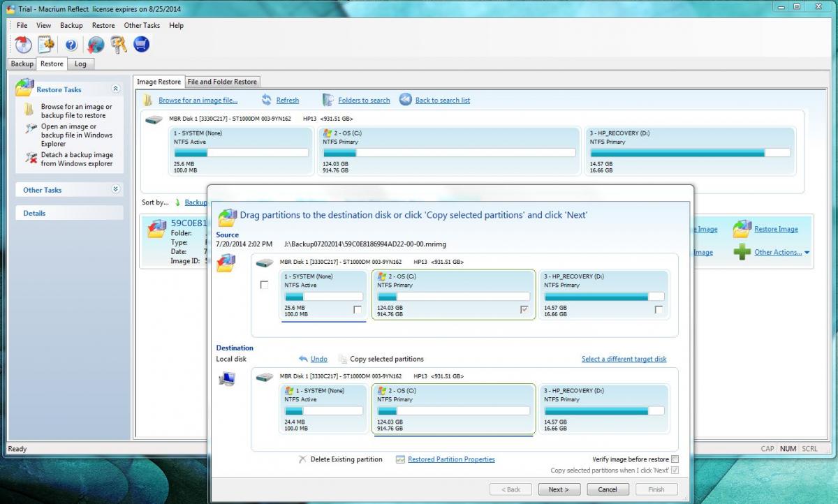
Task: Click main window 3 - HP_RECOVERY usage bar
Action: click(x=690, y=153)
